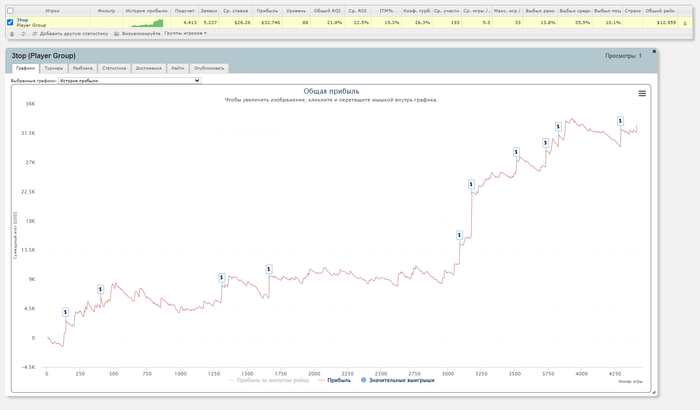Sort by the 'Фильтр' column header
Screen dimensions: 700x410
106,11
